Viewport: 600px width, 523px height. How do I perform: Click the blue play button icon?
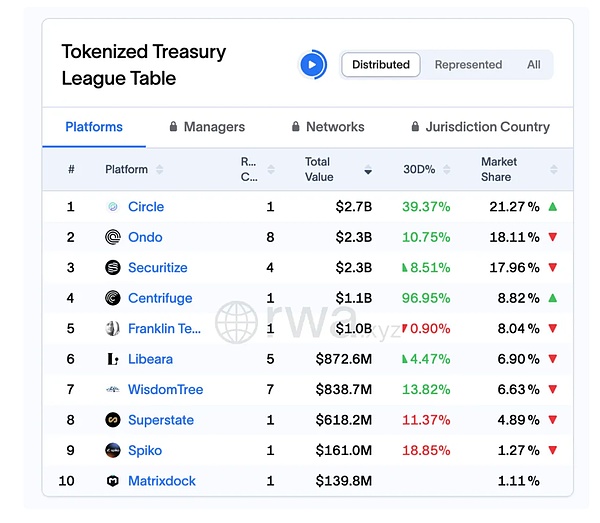click(x=313, y=65)
